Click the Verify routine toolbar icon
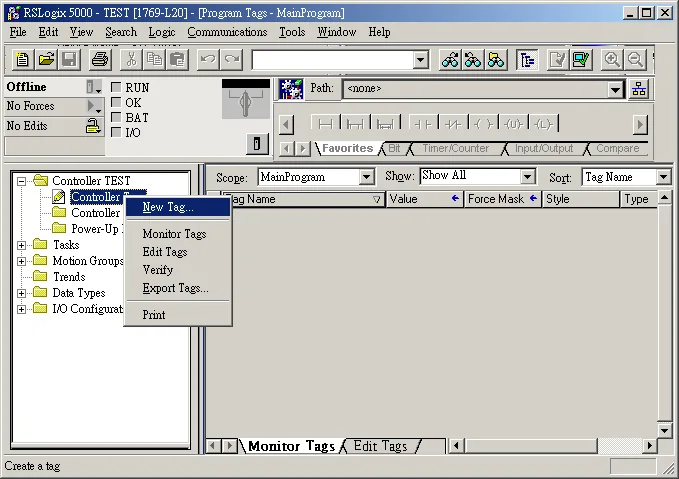The image size is (679, 479). [557, 59]
